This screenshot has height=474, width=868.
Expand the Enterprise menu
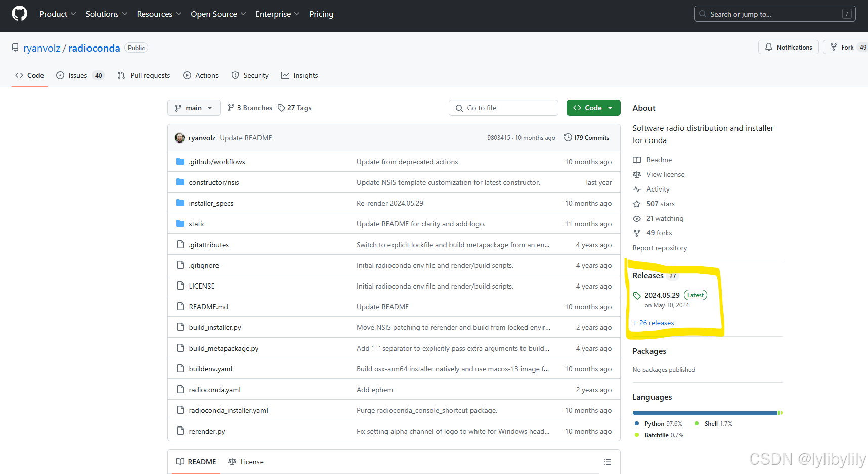277,14
